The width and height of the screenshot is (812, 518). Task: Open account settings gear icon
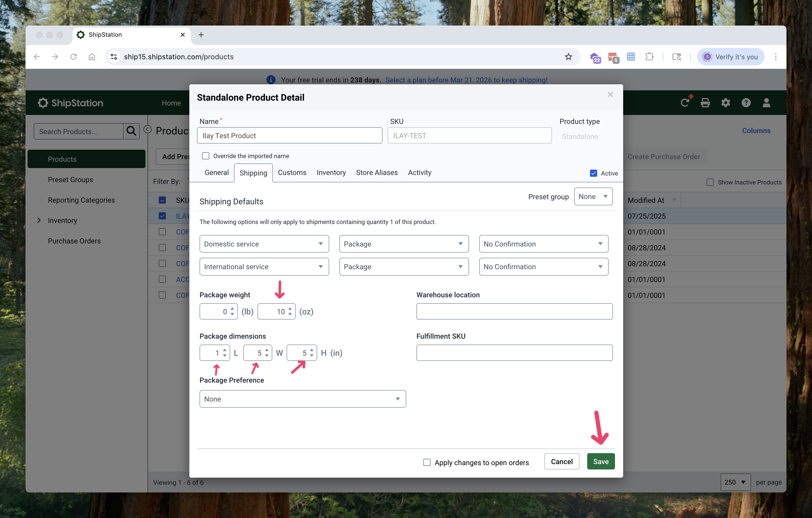[726, 103]
